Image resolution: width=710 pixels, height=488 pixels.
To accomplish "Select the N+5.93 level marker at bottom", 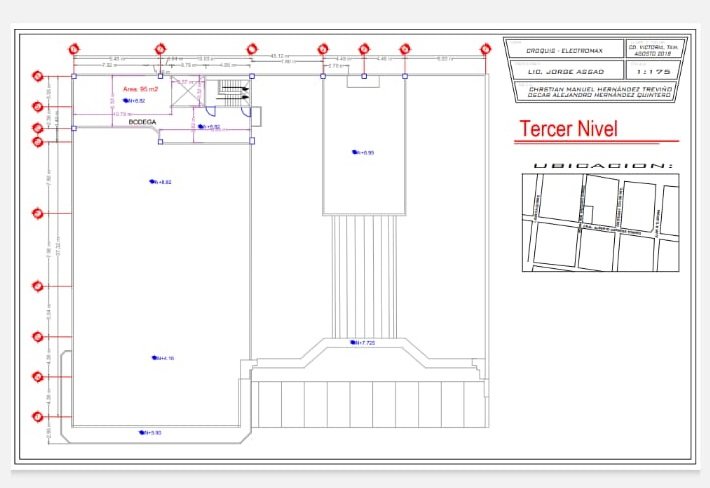I will coord(147,432).
